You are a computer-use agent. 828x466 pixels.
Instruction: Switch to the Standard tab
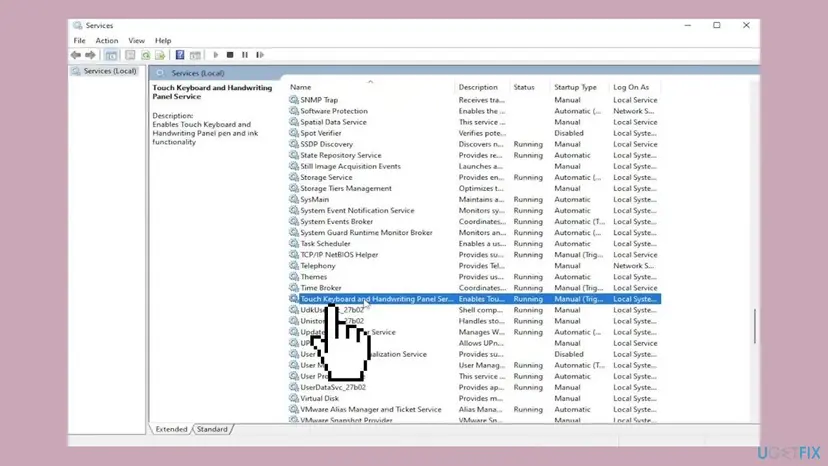click(212, 429)
